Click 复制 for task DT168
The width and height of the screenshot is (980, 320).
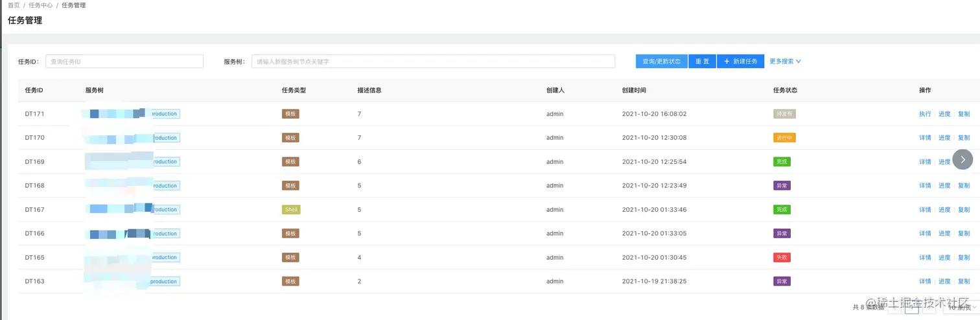pos(964,186)
